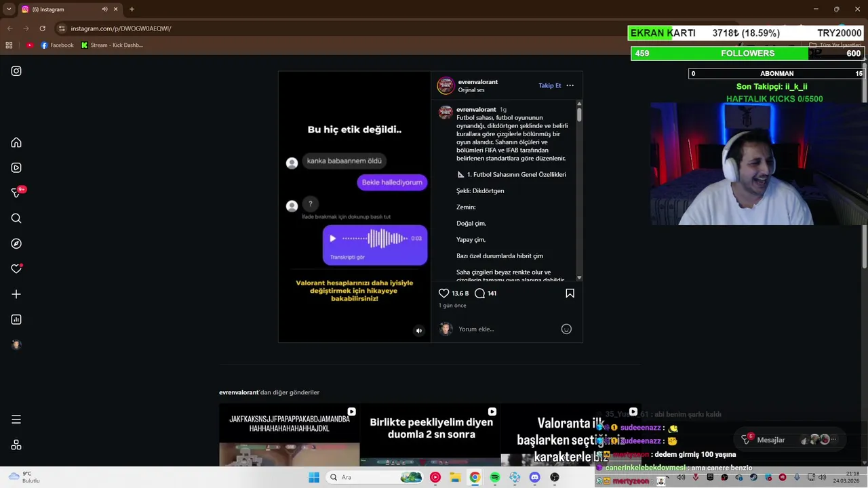Like the post with the heart icon
This screenshot has width=868, height=488.
(x=444, y=293)
